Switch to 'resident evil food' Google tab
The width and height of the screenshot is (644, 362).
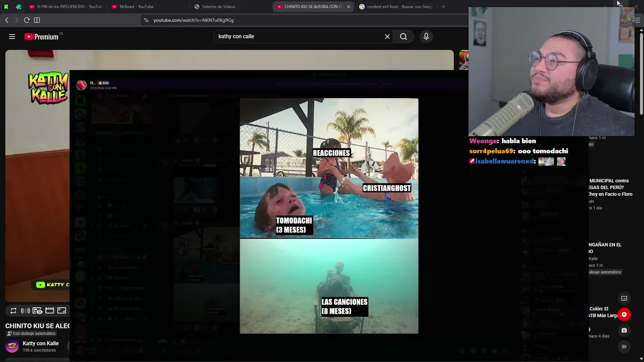(x=396, y=7)
